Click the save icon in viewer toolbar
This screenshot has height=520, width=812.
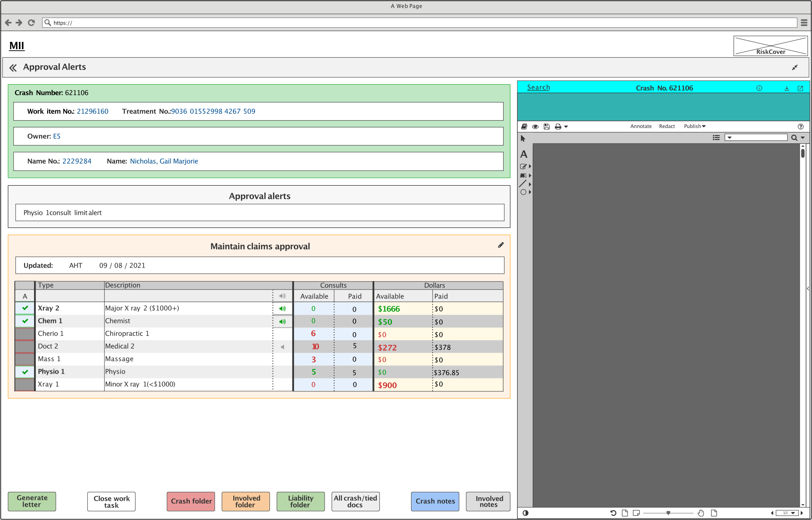pyautogui.click(x=547, y=126)
